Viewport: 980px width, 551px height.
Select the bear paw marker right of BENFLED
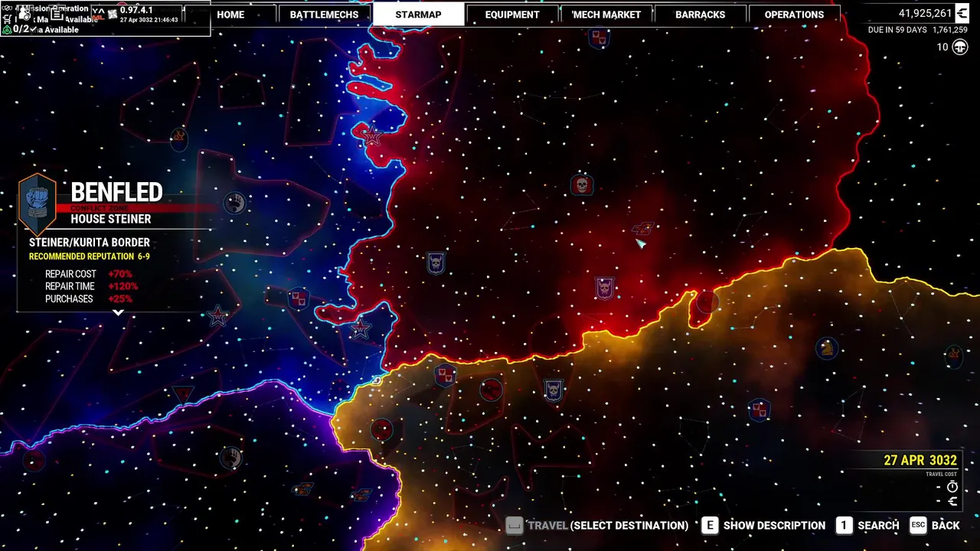(x=235, y=203)
